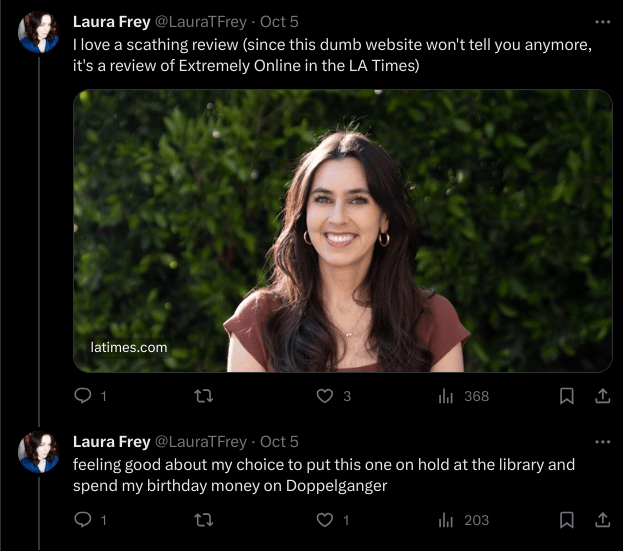Repost the library hold tweet
Viewport: 623px width, 551px height.
click(203, 520)
